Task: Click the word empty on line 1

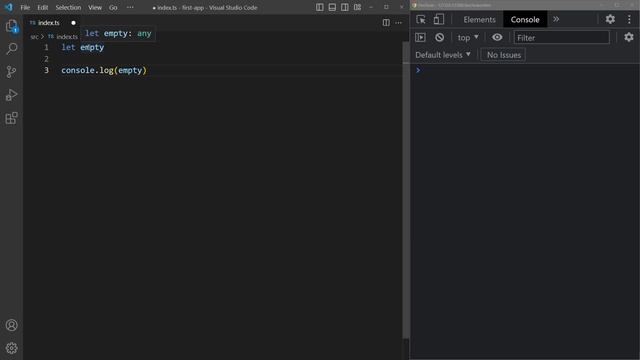Action: (92, 47)
